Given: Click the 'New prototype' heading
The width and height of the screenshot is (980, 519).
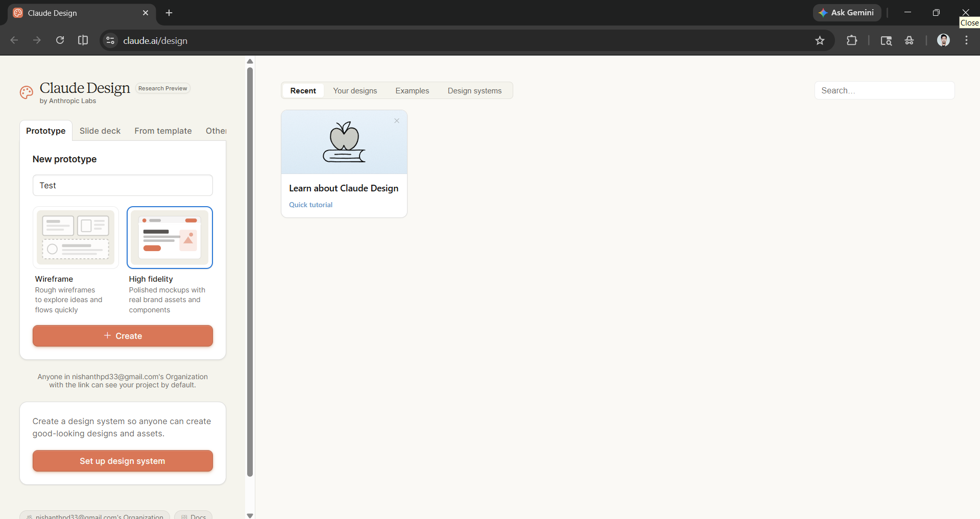Looking at the screenshot, I should click(x=65, y=159).
